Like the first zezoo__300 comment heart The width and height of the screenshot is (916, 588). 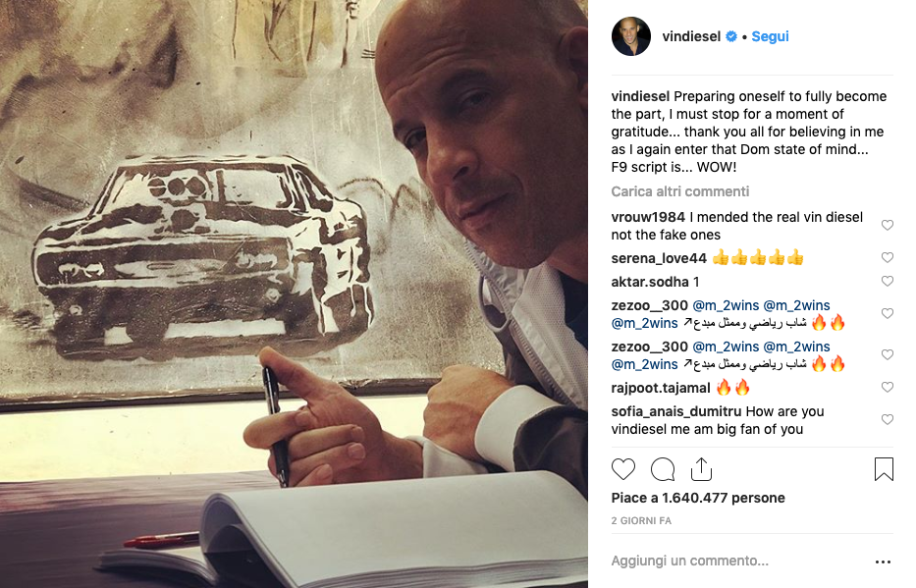(x=888, y=313)
